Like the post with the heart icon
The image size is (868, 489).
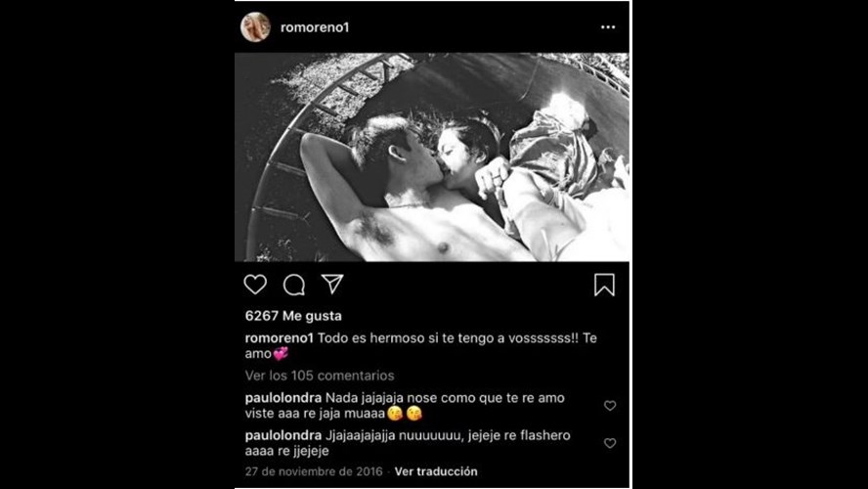pyautogui.click(x=255, y=285)
